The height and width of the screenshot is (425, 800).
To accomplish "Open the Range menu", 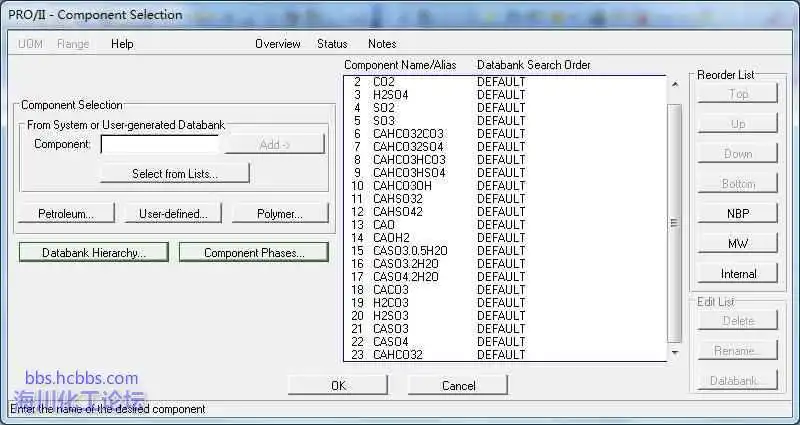I will point(73,44).
